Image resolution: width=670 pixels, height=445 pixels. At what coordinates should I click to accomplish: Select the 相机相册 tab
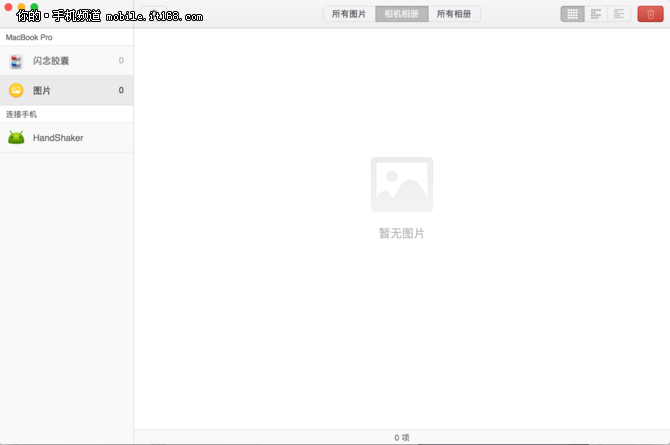point(401,14)
